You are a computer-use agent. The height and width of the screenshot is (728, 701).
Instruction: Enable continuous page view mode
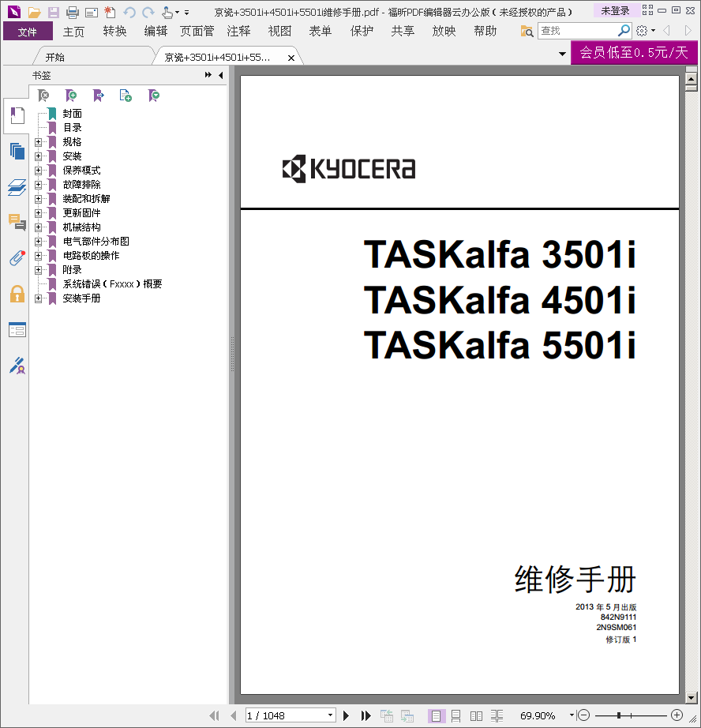455,716
